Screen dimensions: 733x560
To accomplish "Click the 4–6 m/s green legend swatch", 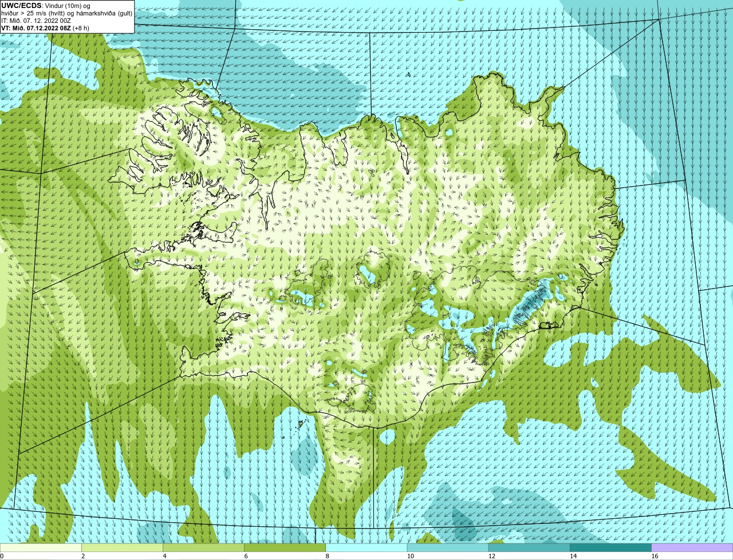I will [x=203, y=547].
